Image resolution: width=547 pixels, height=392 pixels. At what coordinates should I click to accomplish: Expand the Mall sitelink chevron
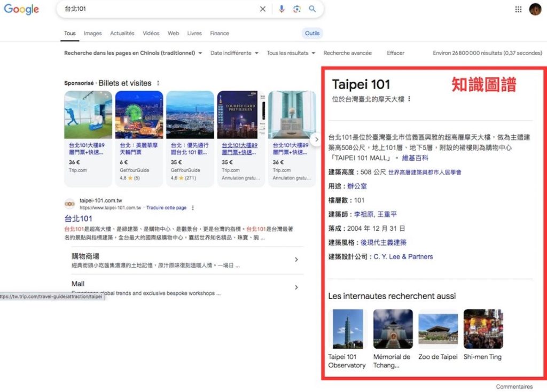[x=296, y=287]
